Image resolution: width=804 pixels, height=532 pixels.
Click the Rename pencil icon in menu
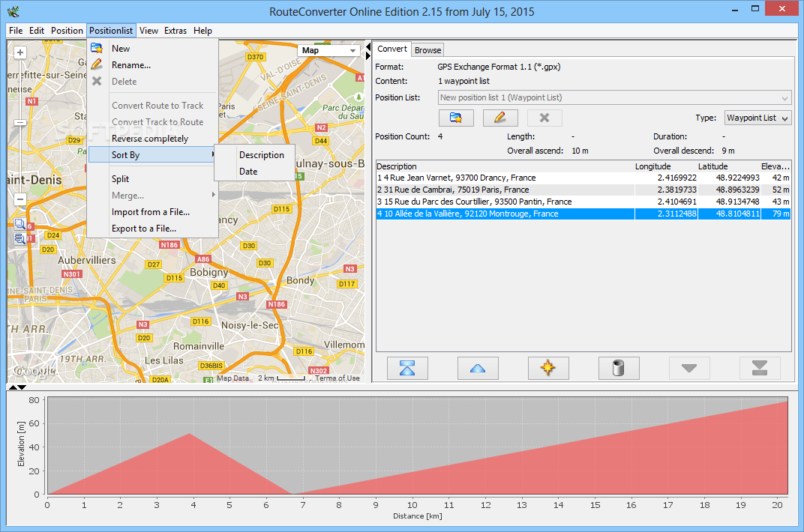click(97, 64)
